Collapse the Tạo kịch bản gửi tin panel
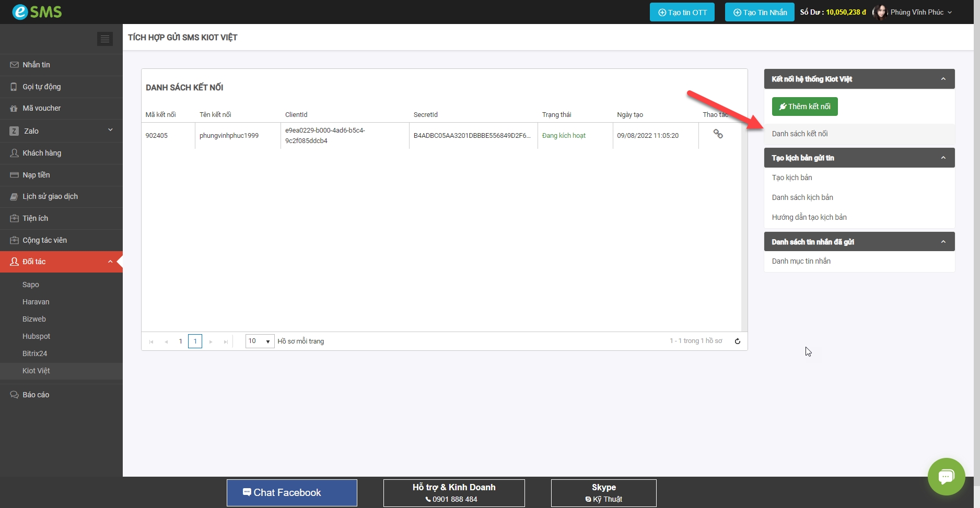980x508 pixels. tap(943, 158)
